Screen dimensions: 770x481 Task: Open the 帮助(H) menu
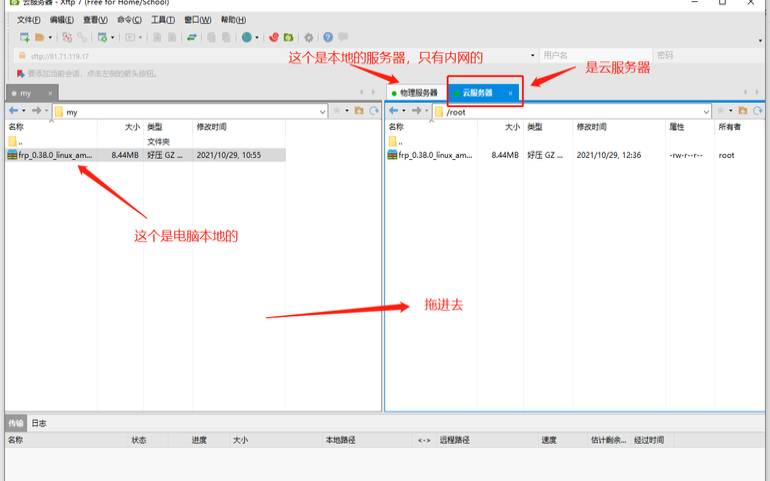tap(233, 20)
